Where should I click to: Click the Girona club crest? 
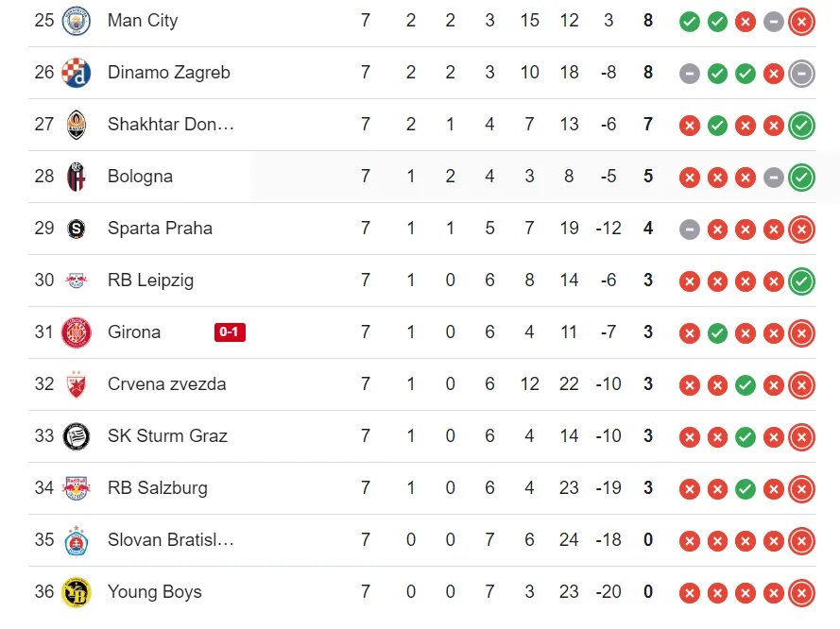click(77, 332)
